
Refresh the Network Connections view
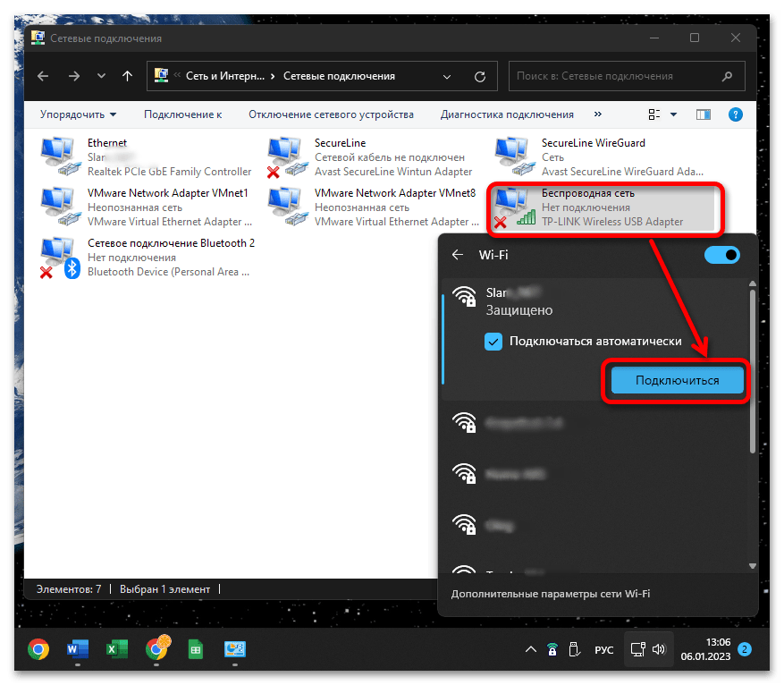480,77
